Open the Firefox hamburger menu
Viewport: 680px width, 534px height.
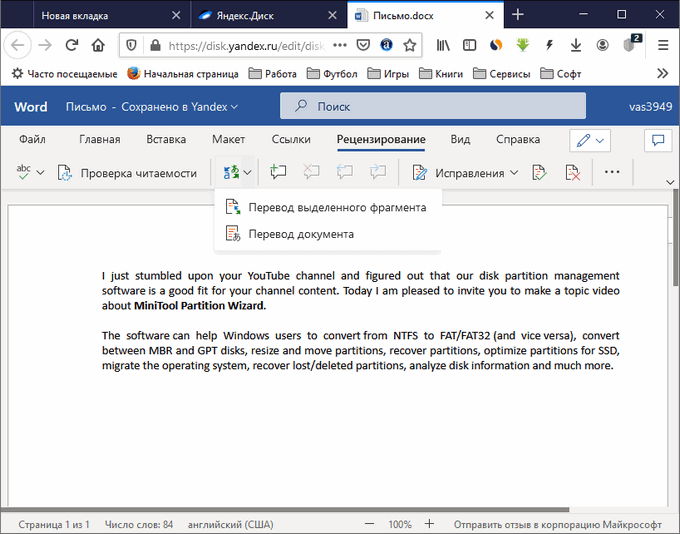click(x=663, y=45)
